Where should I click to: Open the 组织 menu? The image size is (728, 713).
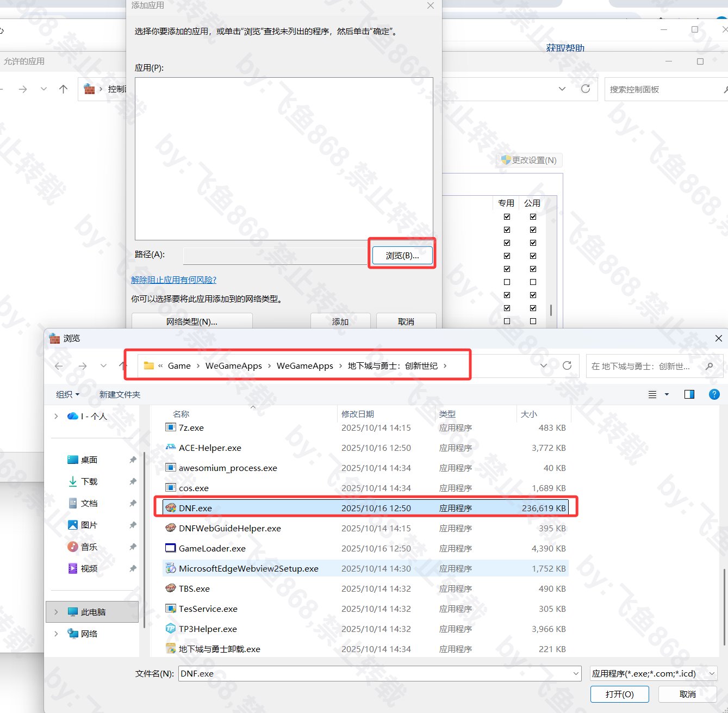point(67,394)
